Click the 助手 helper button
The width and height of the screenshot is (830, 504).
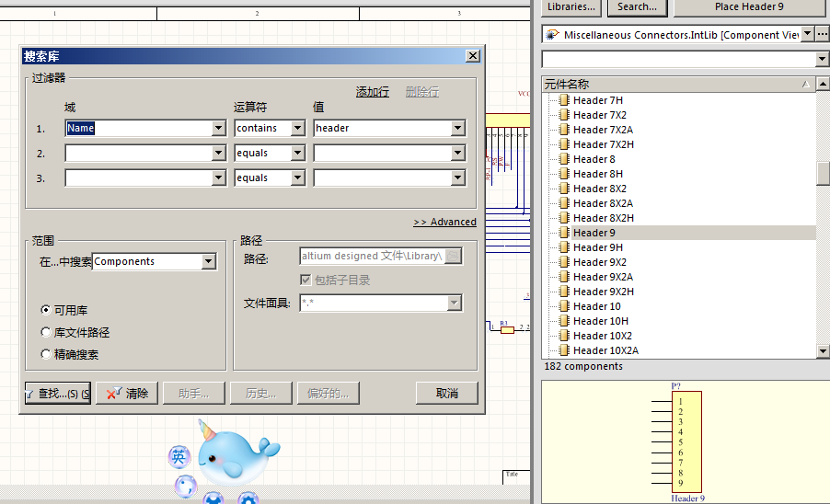194,393
